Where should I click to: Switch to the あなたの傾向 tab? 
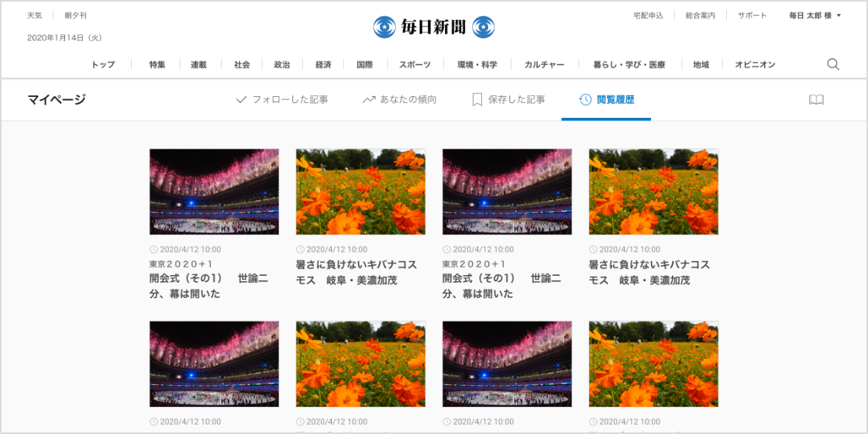tap(399, 100)
